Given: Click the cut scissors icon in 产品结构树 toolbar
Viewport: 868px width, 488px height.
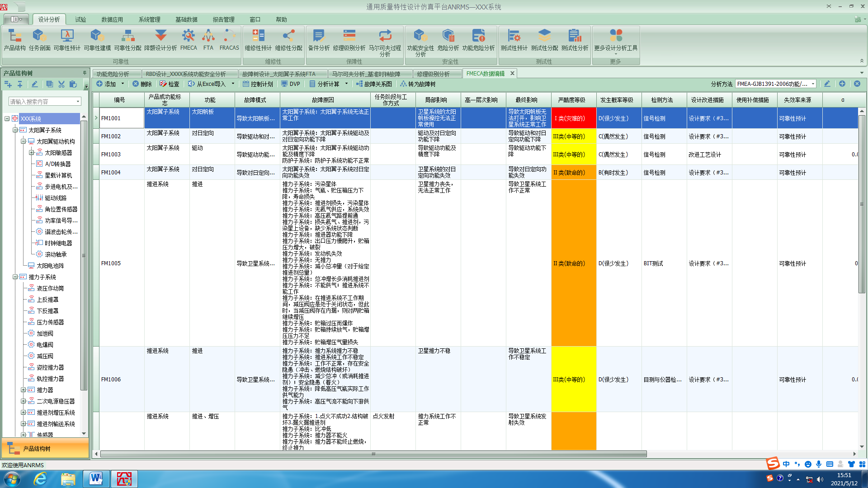Looking at the screenshot, I should coord(61,84).
